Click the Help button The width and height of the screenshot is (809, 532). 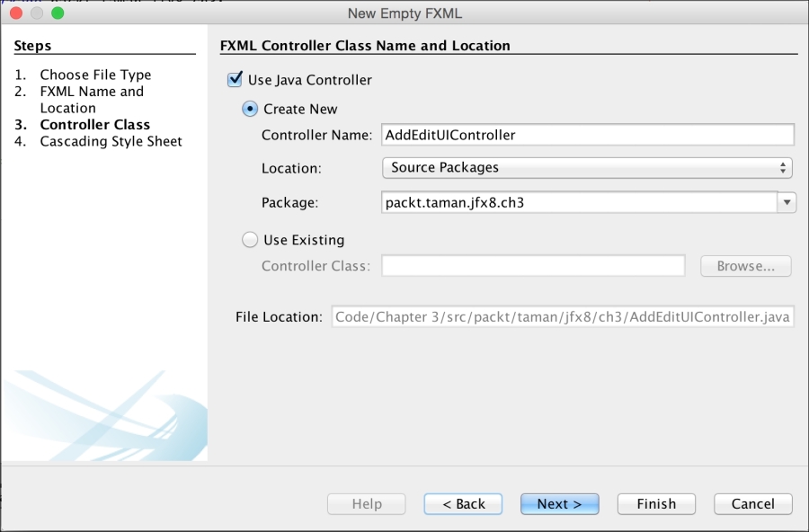click(367, 504)
